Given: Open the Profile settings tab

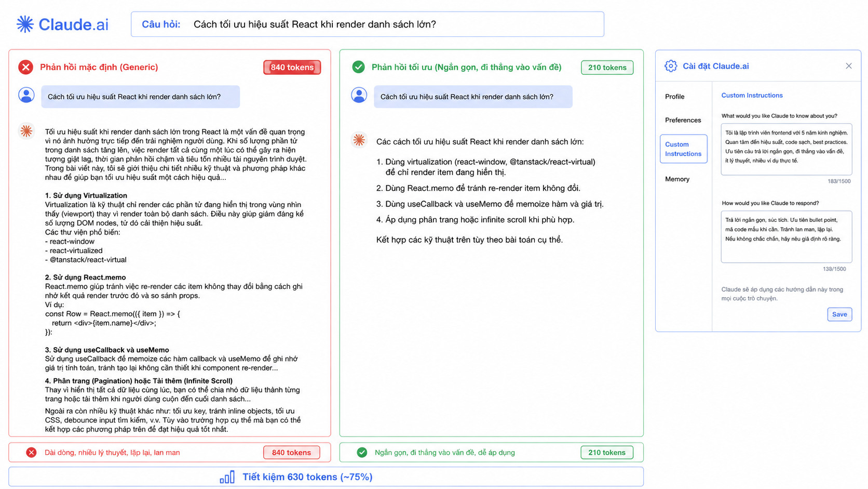Looking at the screenshot, I should click(674, 97).
